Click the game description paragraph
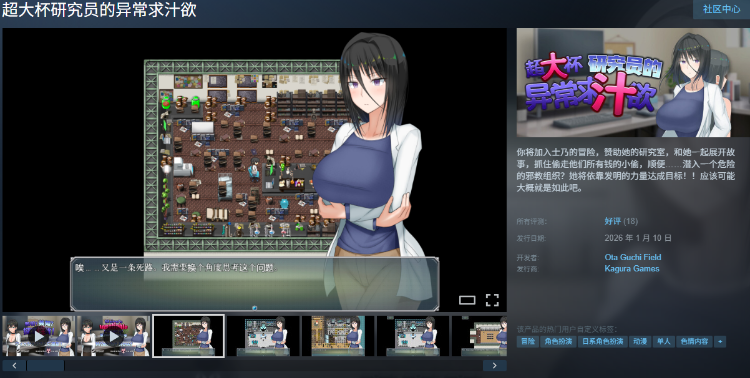This screenshot has width=750, height=378. [x=626, y=170]
